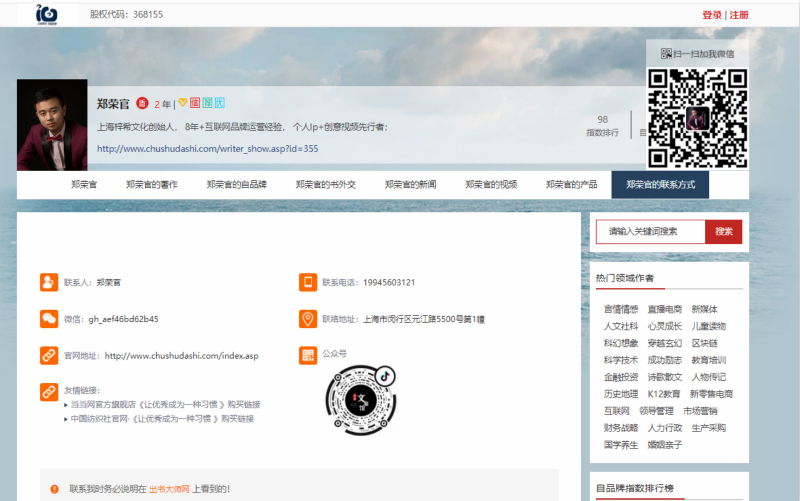The height and width of the screenshot is (501, 800).
Task: Click the site logo in the header
Action: 48,14
